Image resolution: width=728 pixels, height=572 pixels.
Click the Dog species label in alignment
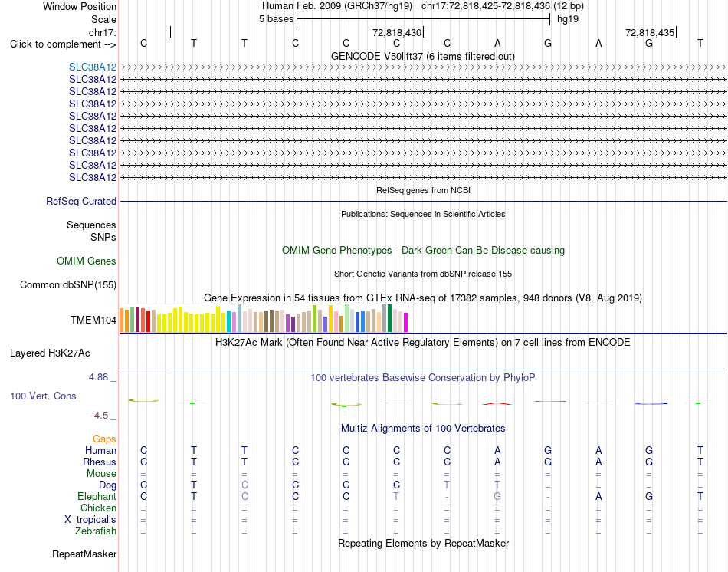coord(107,485)
